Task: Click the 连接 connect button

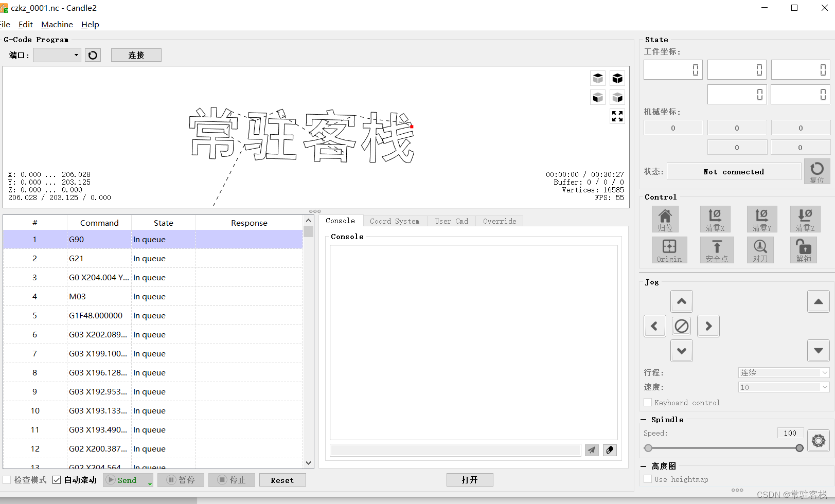Action: point(136,55)
